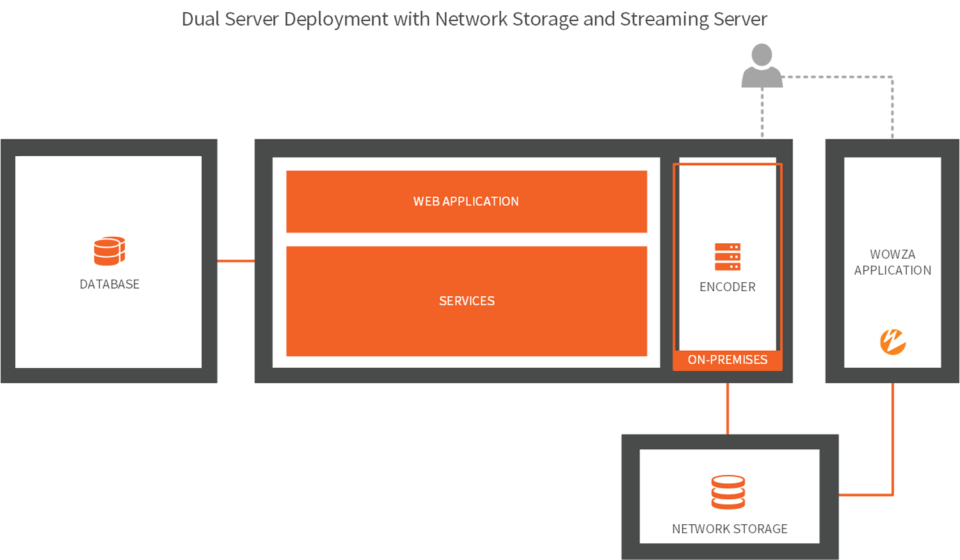The width and height of the screenshot is (960, 560).
Task: Click the orange database cylinder icon
Action: point(109,251)
